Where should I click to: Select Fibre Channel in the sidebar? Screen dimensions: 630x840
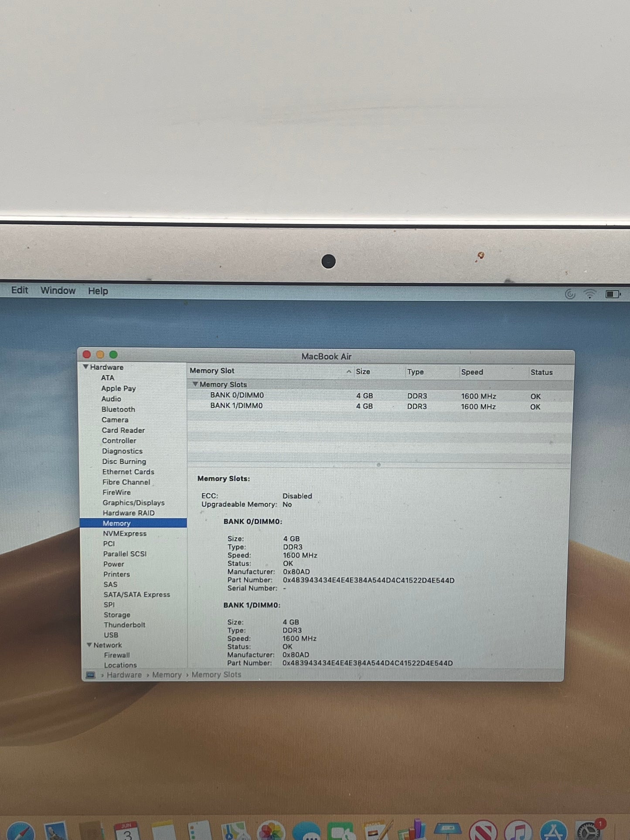(126, 482)
